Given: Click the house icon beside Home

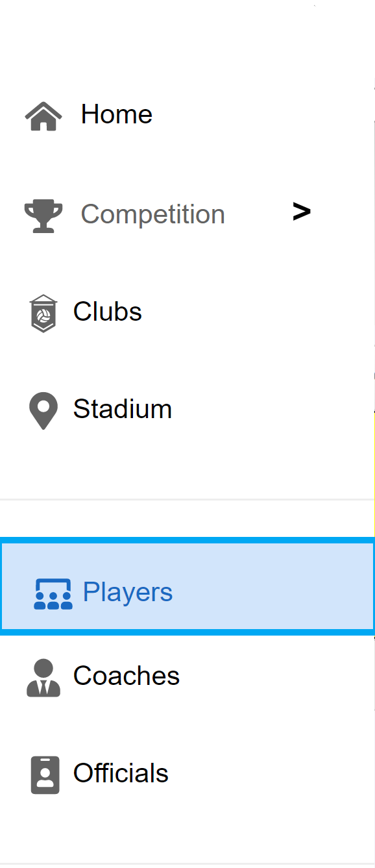Looking at the screenshot, I should pos(43,116).
